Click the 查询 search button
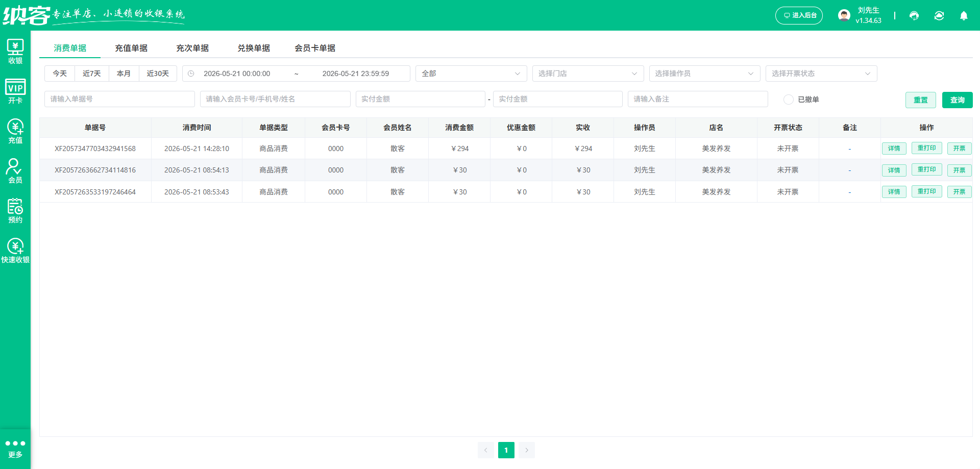The width and height of the screenshot is (980, 469). pyautogui.click(x=958, y=100)
